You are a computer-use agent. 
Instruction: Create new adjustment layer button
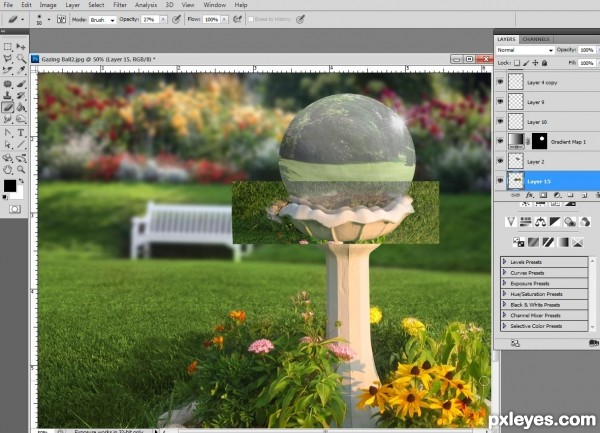557,195
